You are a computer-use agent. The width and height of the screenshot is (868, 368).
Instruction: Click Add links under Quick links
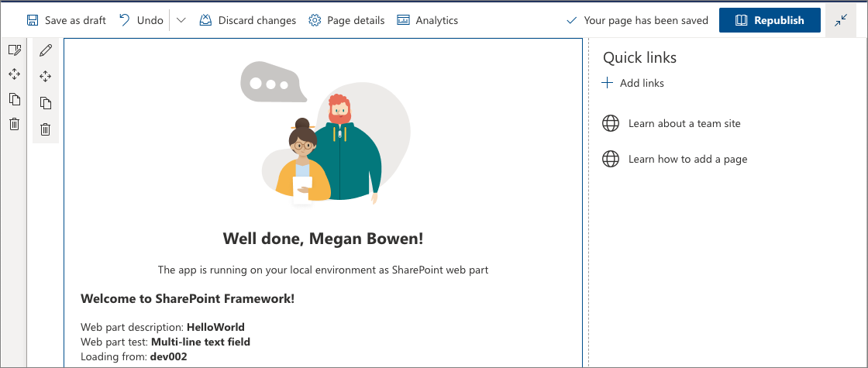coord(632,83)
